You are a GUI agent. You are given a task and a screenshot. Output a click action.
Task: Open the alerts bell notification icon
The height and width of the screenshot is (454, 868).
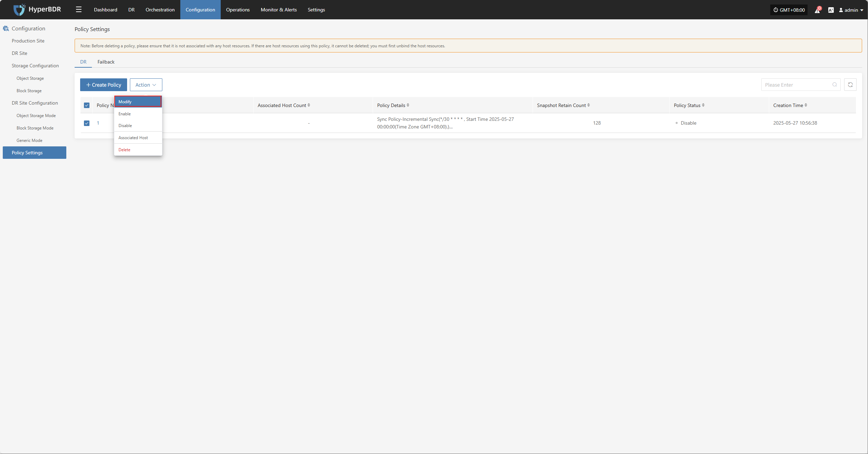tap(817, 10)
